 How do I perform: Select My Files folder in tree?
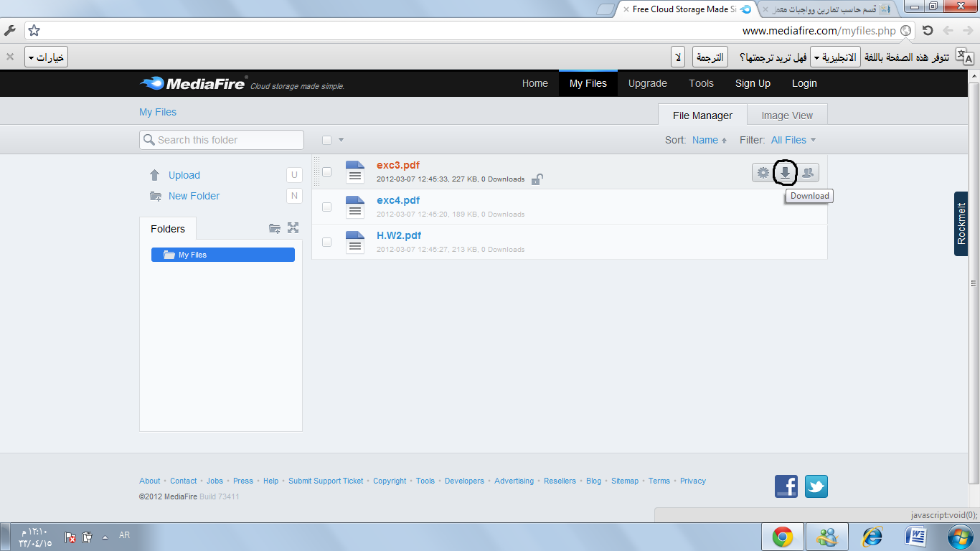[223, 255]
